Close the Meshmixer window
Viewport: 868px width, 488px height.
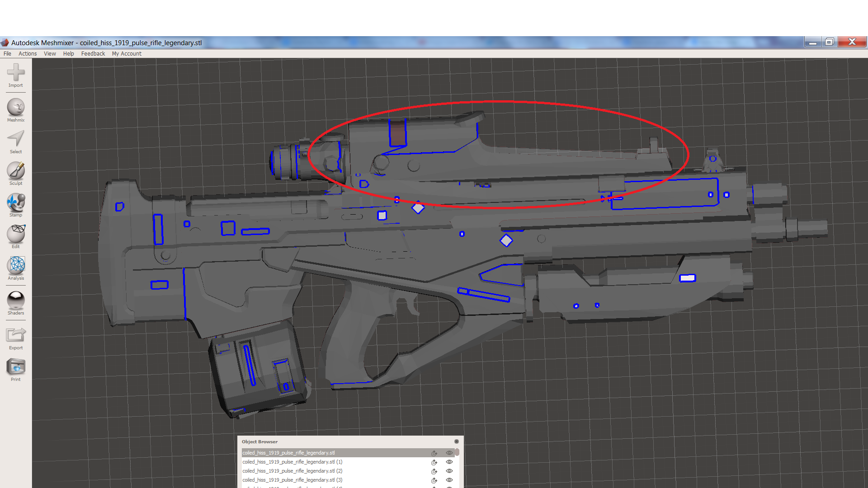(852, 42)
